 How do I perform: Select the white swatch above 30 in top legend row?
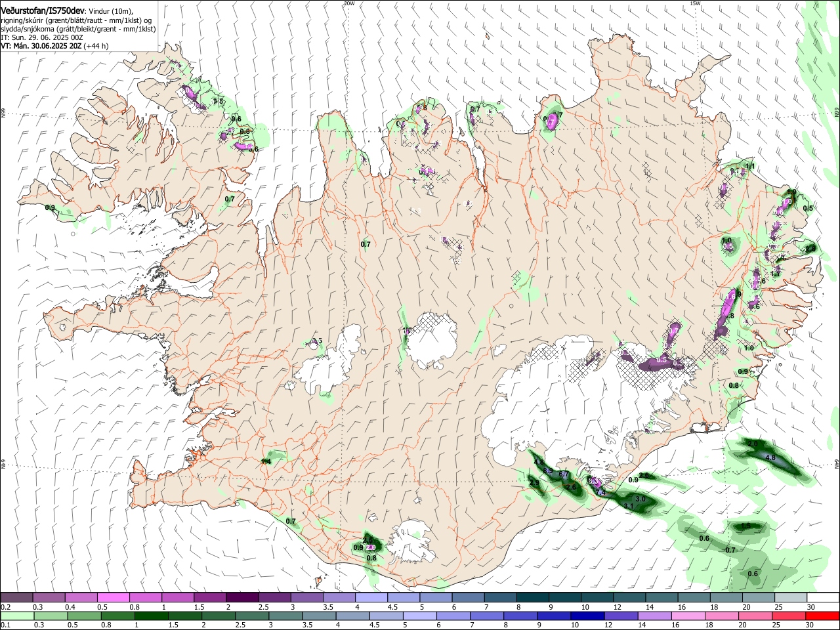click(823, 598)
